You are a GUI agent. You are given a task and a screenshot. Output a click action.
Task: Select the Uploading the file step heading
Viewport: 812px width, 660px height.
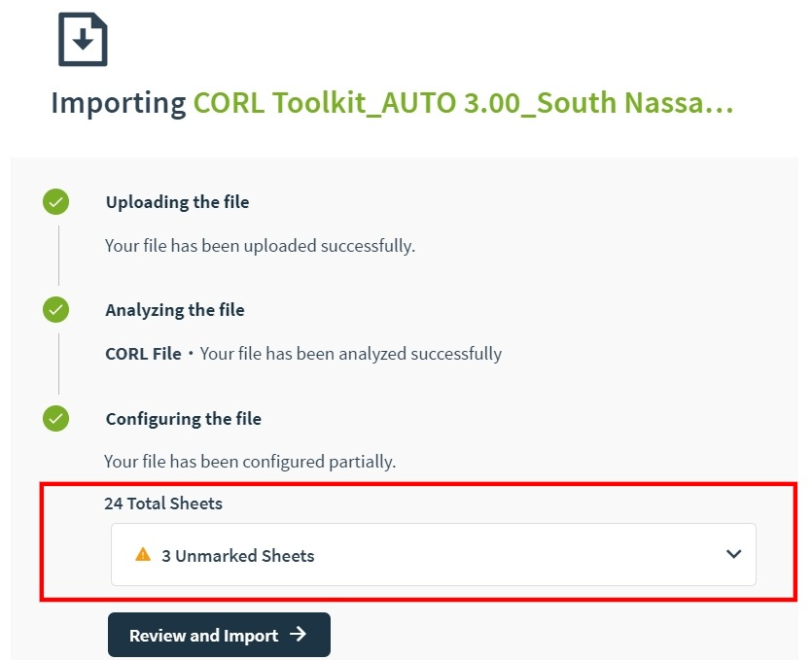(178, 202)
